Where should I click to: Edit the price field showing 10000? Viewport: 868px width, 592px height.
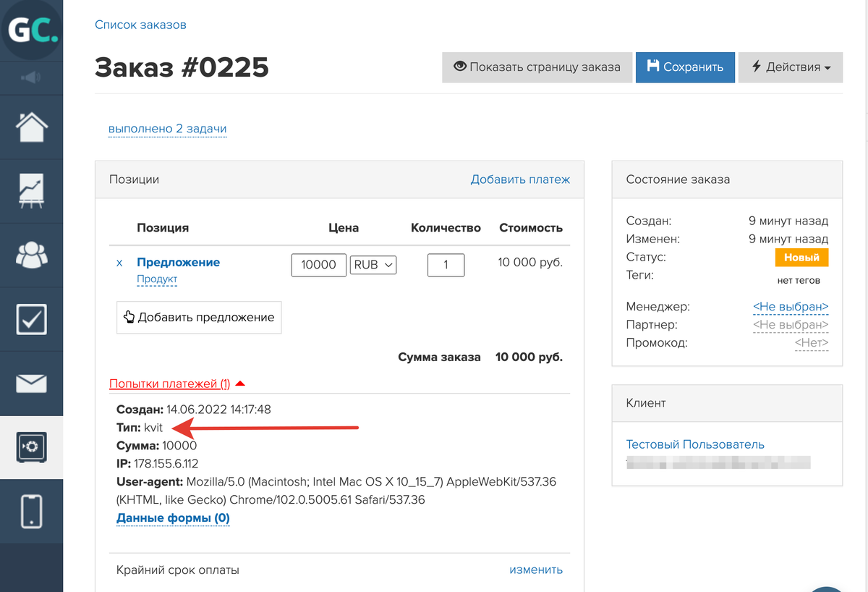tap(319, 265)
